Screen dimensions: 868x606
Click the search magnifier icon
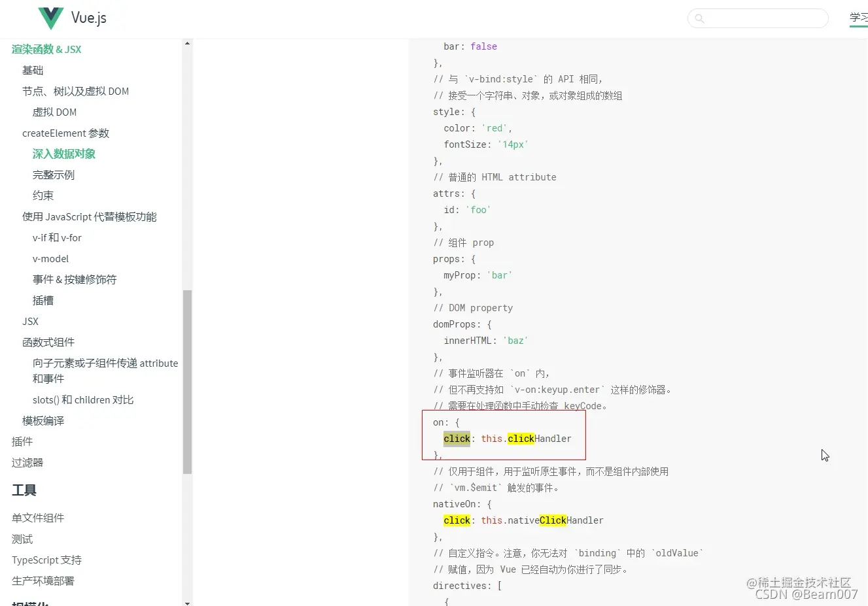[699, 18]
